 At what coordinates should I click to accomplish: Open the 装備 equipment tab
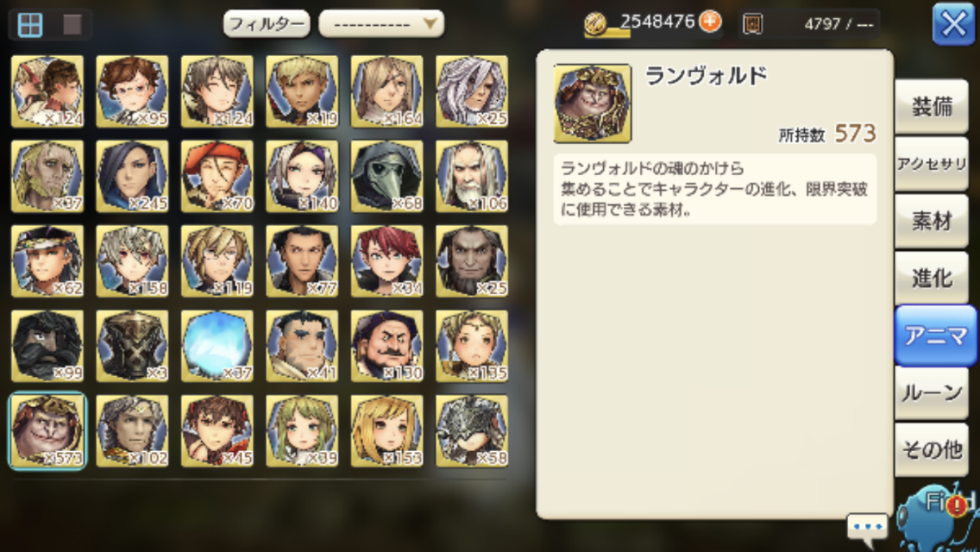tap(931, 107)
